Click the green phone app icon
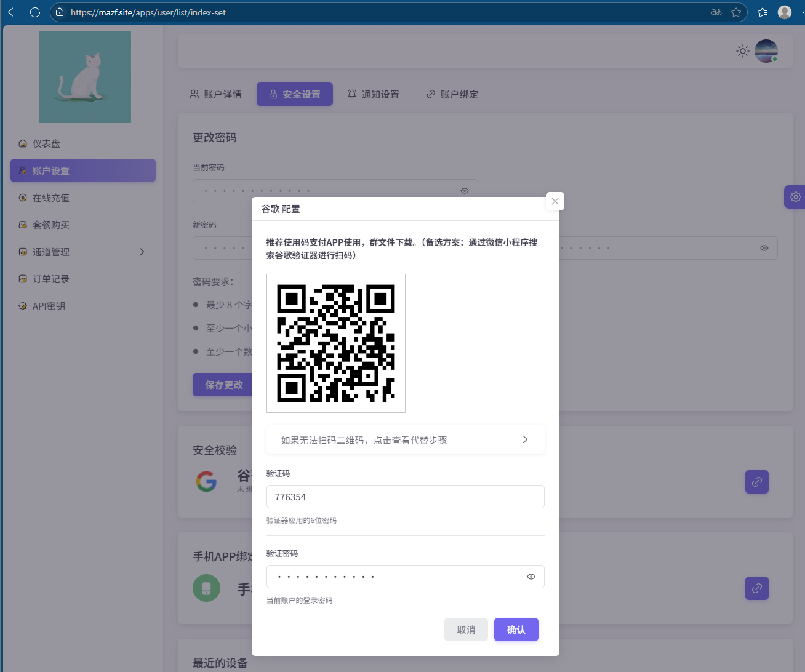This screenshot has width=805, height=672. 206,588
